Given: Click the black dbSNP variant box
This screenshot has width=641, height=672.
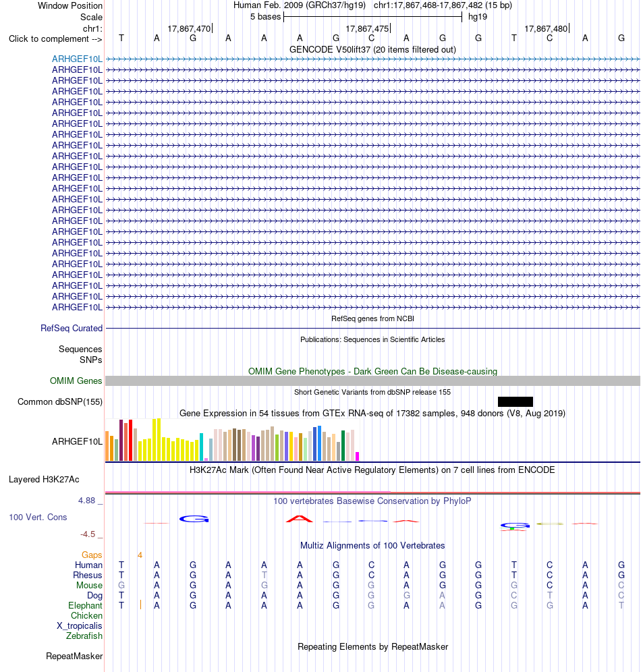Looking at the screenshot, I should point(515,401).
